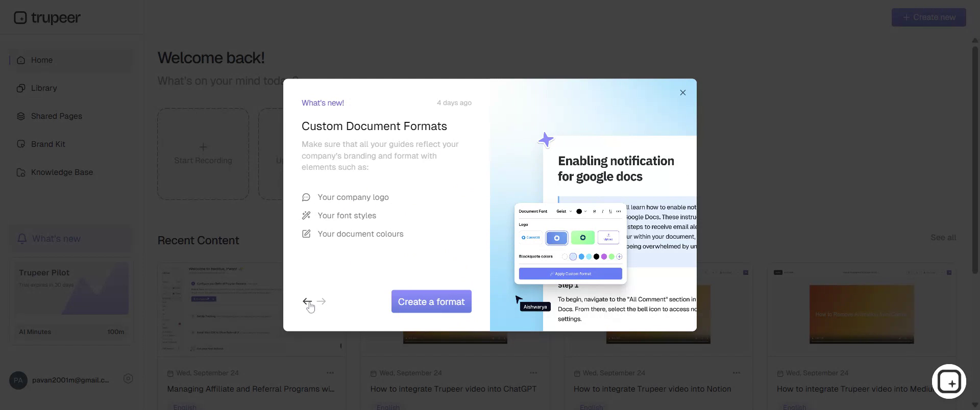Click calendar icon on Notion integration card
980x410 pixels.
[x=577, y=373]
